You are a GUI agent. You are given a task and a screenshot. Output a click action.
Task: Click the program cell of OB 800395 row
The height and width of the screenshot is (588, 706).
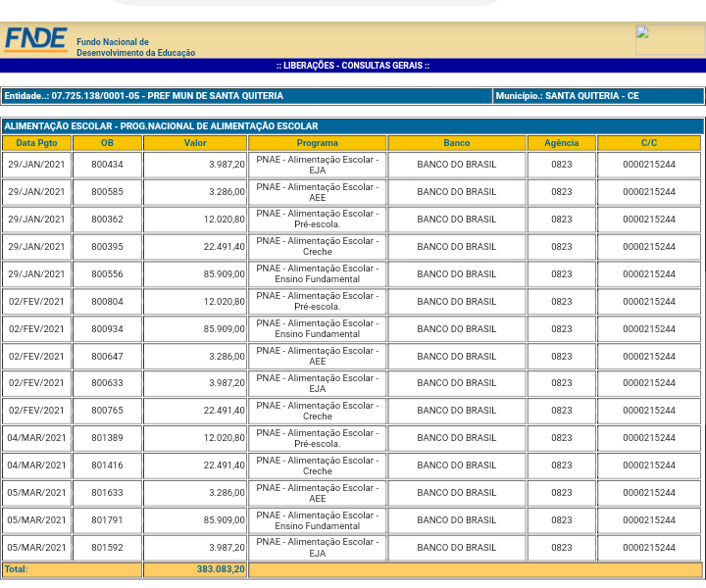pos(318,247)
